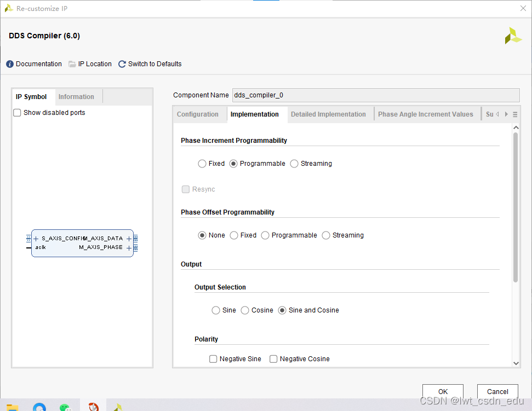Click the Documentation link

39,64
